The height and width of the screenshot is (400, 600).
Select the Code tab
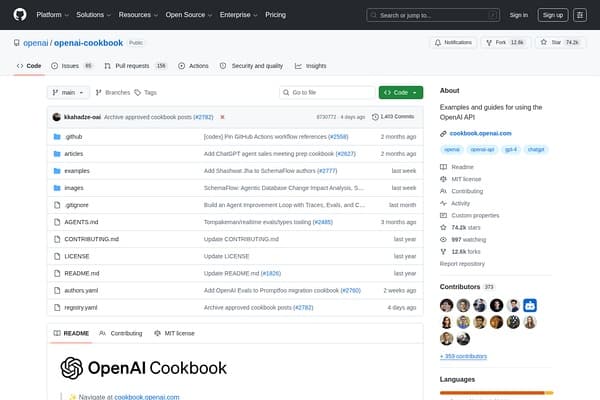click(x=29, y=66)
